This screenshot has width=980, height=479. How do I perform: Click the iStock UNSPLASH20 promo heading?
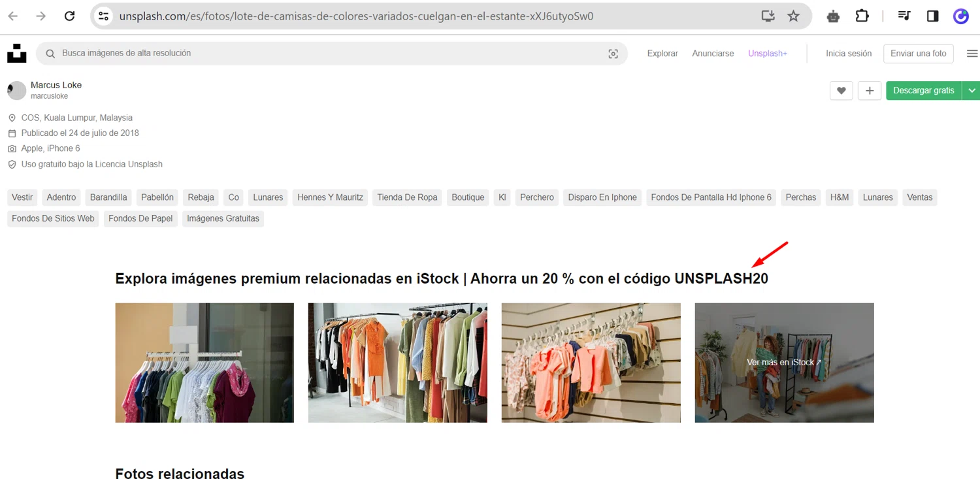click(442, 279)
